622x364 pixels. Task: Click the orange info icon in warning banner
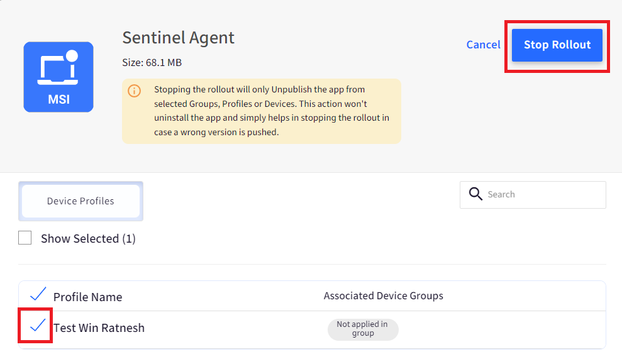pos(134,91)
